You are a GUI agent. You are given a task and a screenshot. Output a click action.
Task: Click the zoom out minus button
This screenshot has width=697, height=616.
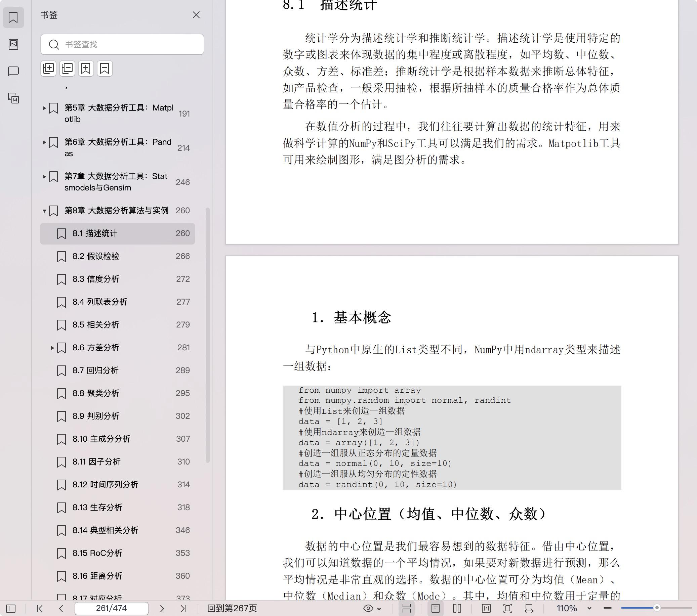[x=607, y=609]
